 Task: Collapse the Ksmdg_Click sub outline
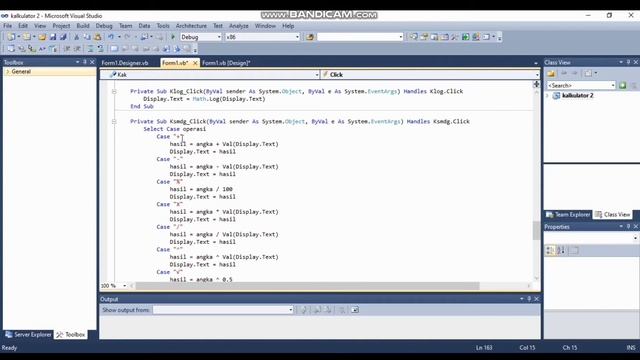114,122
